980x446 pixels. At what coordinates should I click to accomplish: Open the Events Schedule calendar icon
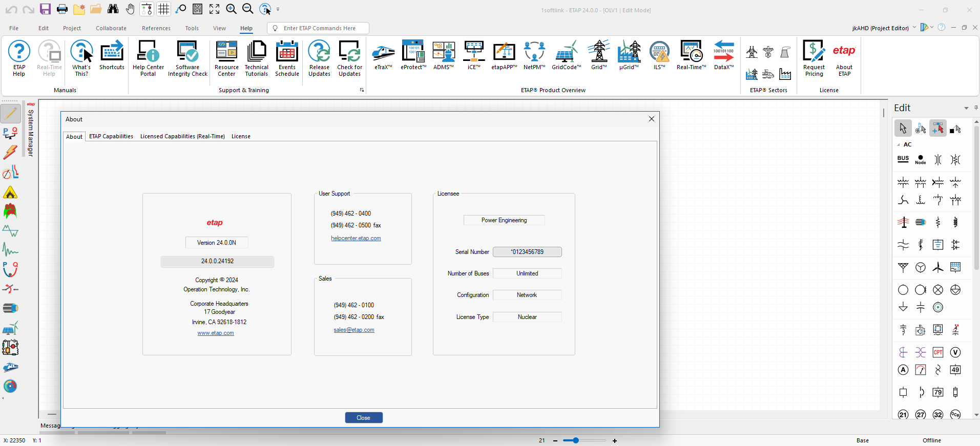point(287,58)
